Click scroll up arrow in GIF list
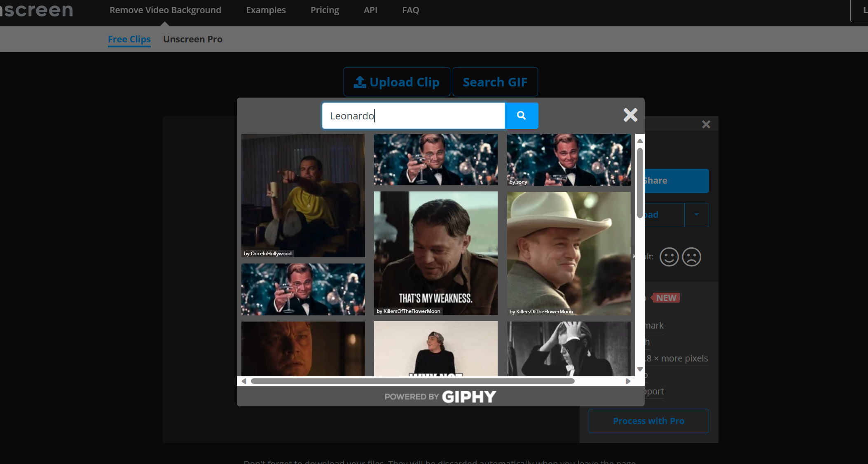 [x=640, y=141]
